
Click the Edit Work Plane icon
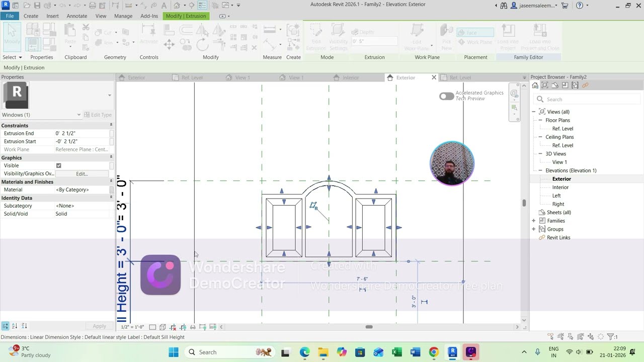click(417, 37)
